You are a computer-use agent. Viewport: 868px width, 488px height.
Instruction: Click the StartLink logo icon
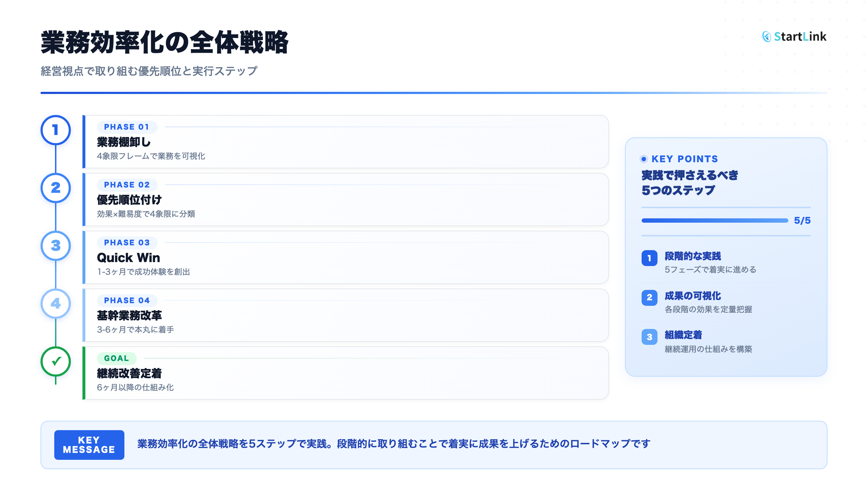(x=766, y=37)
